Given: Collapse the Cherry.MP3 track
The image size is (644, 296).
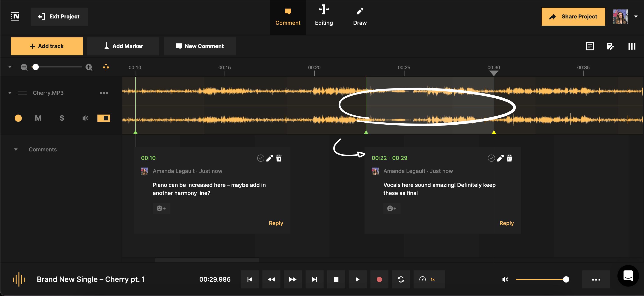Looking at the screenshot, I should (x=10, y=93).
